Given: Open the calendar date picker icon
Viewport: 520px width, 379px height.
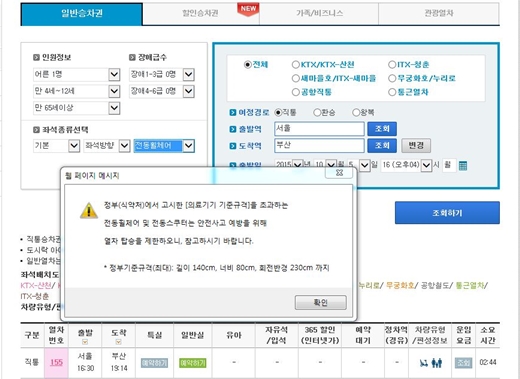Looking at the screenshot, I should tap(463, 165).
